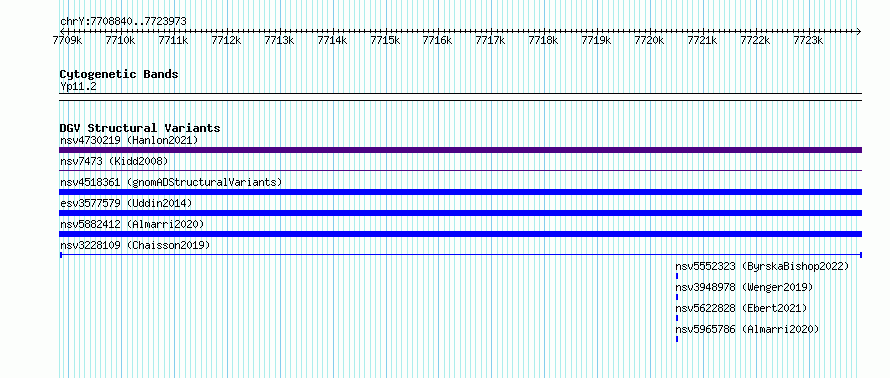
Task: Click the Cytogenetic Bands track title
Action: point(119,74)
